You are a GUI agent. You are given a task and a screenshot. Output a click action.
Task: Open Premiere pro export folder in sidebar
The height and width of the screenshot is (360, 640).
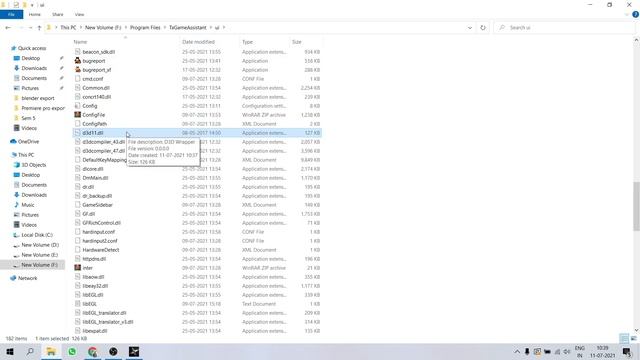tap(43, 108)
